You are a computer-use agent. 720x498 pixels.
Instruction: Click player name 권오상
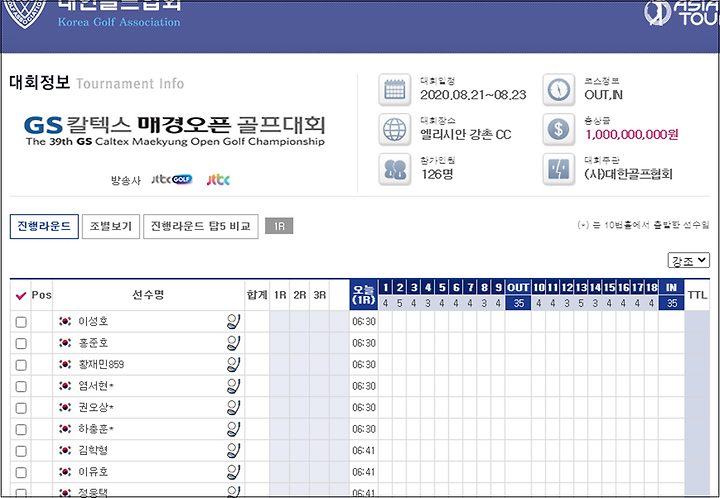pos(96,408)
